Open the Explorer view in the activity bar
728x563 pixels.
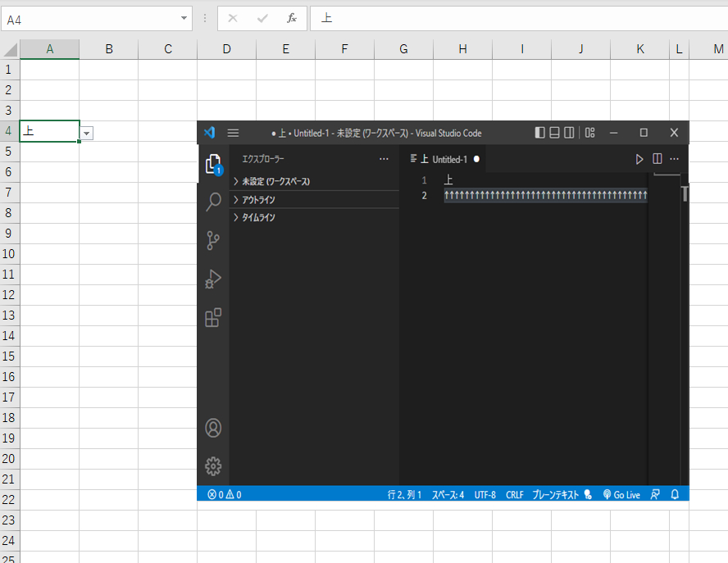point(213,165)
